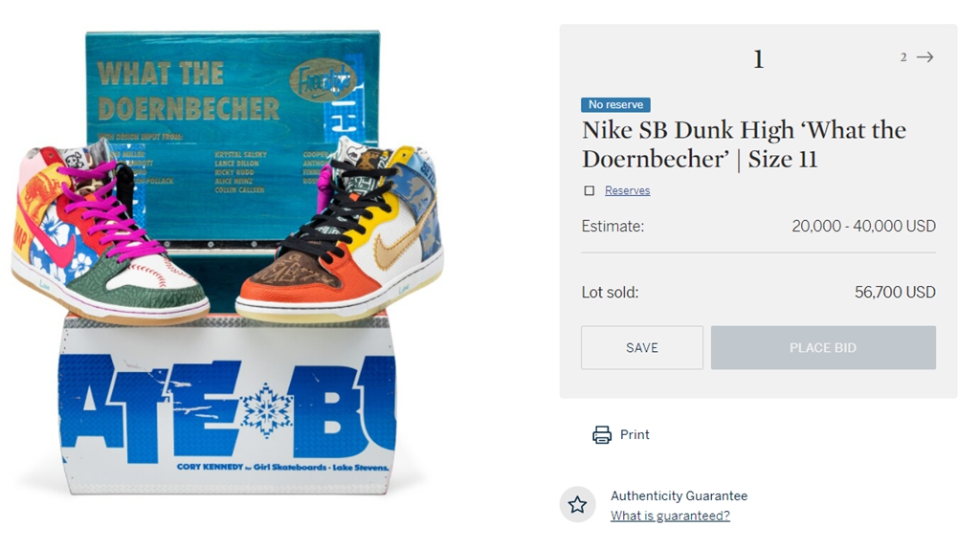
Task: Click the current lot number 1
Action: point(758,60)
